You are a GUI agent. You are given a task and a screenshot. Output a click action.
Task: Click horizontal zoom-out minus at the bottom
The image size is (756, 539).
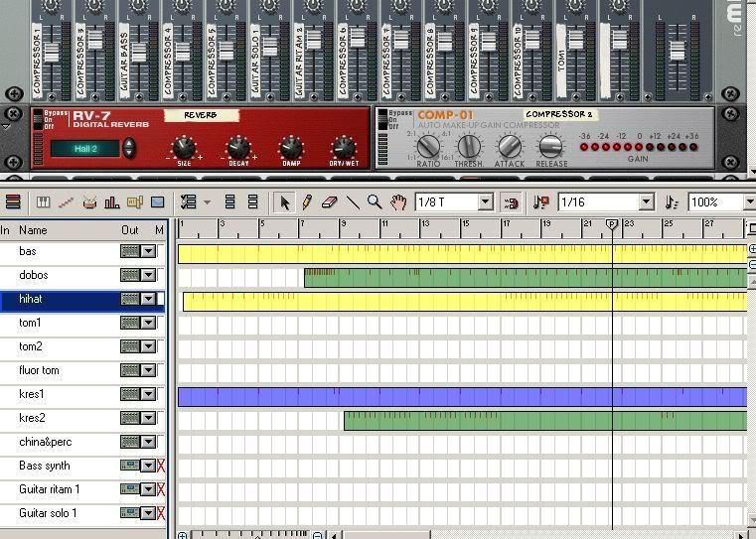click(317, 535)
